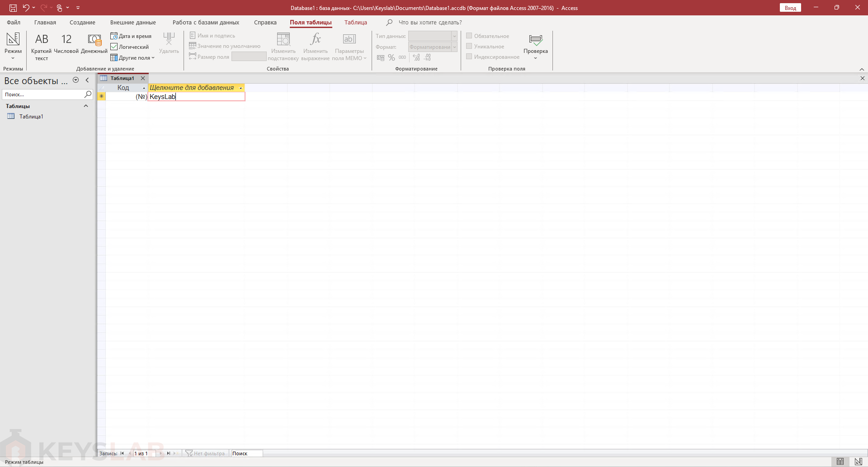Switch to the Создание ribbon tab

coord(82,22)
